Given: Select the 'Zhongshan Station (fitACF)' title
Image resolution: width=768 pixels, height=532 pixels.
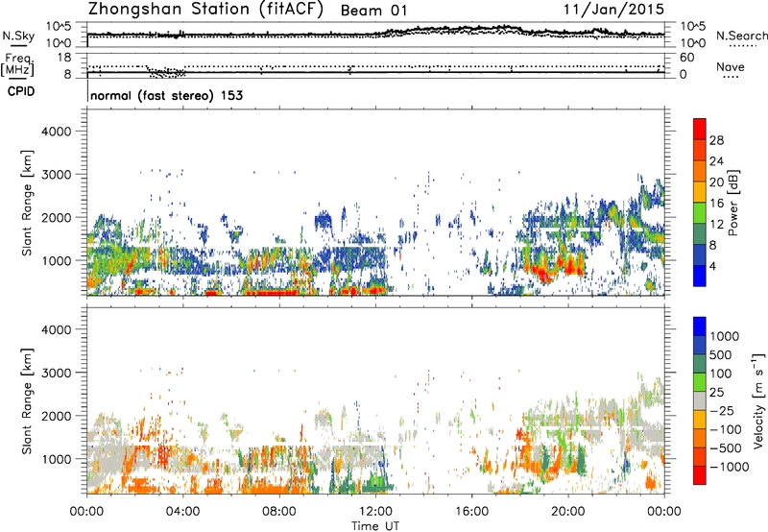Looking at the screenshot, I should click(205, 10).
